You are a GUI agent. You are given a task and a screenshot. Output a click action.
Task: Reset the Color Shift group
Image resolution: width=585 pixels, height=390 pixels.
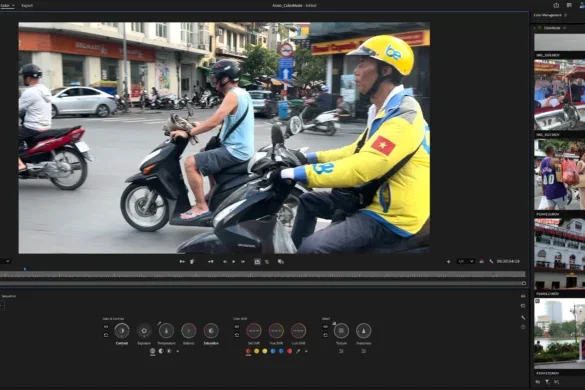[237, 335]
